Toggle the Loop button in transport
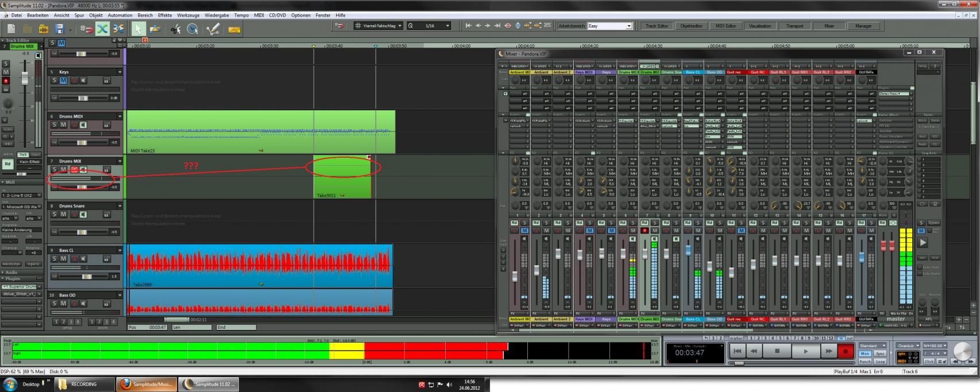Image resolution: width=980 pixels, height=392 pixels. click(x=880, y=362)
